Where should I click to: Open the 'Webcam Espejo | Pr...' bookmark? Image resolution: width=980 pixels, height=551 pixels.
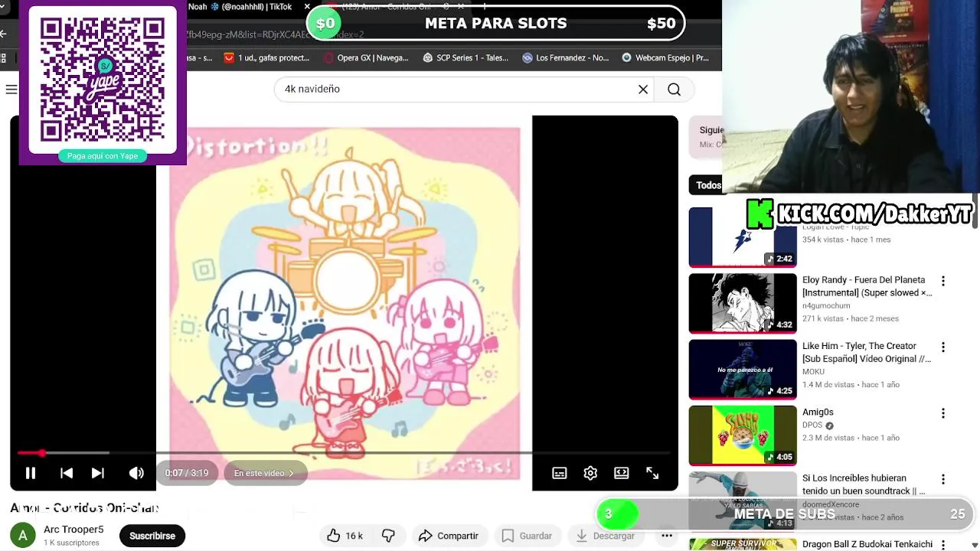pyautogui.click(x=665, y=57)
